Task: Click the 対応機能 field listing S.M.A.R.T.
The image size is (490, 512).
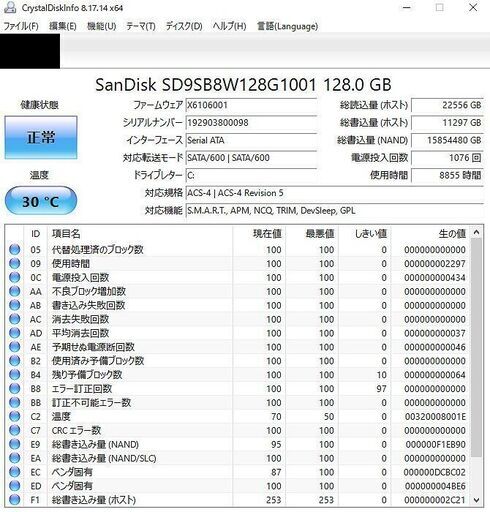Action: pyautogui.click(x=334, y=211)
